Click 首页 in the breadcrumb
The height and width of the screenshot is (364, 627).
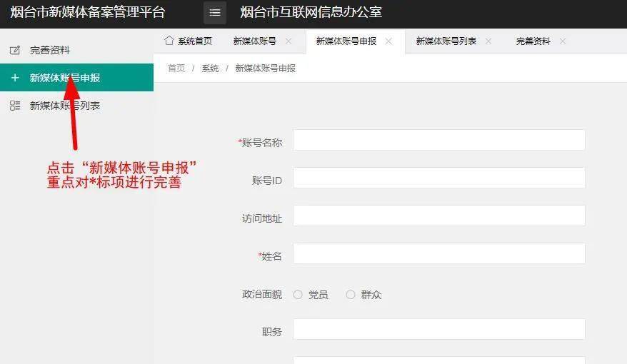(x=176, y=69)
